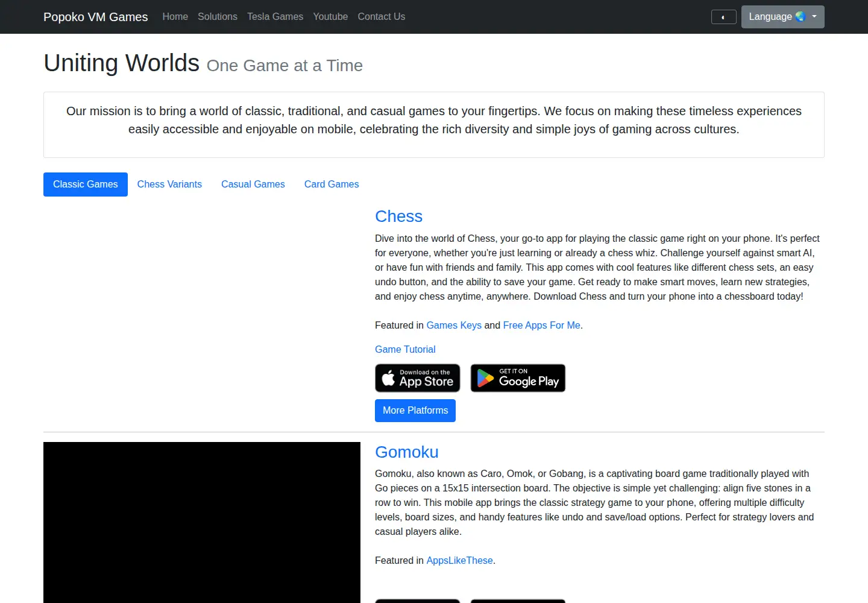Open the Chess game title link

tap(398, 216)
